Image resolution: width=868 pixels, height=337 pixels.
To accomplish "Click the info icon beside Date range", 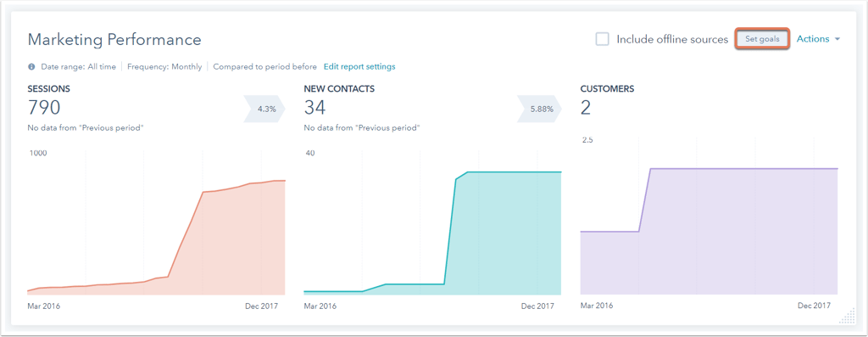I will pyautogui.click(x=31, y=66).
